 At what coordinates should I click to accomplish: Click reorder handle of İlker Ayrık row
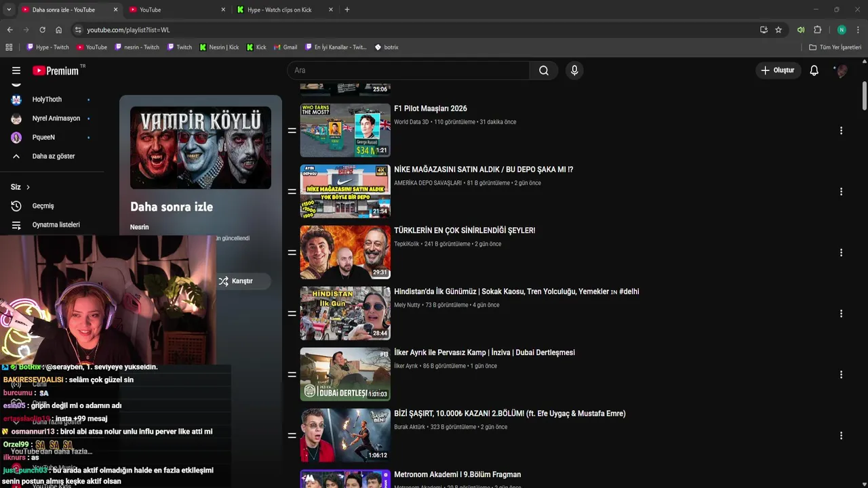pos(292,374)
